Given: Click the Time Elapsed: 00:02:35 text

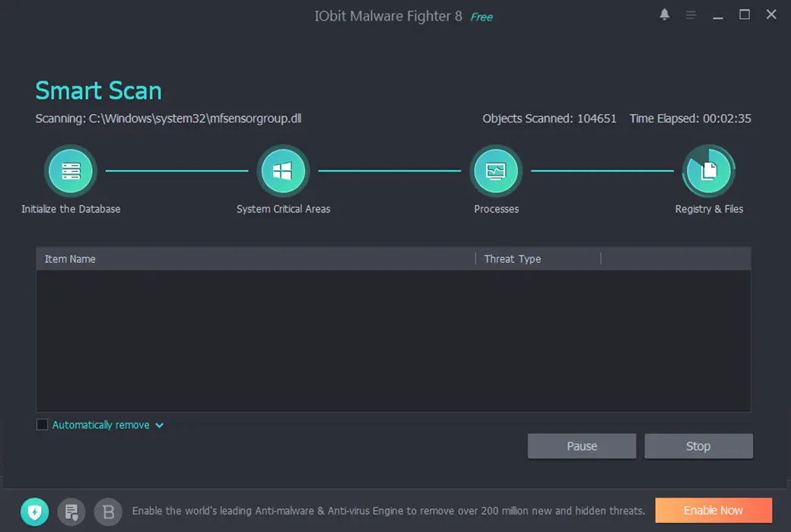Looking at the screenshot, I should pos(690,119).
